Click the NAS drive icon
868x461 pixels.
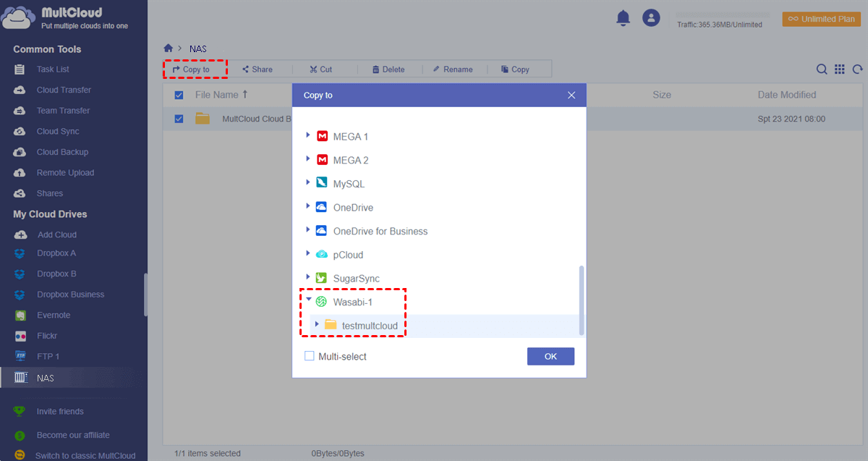pyautogui.click(x=20, y=378)
